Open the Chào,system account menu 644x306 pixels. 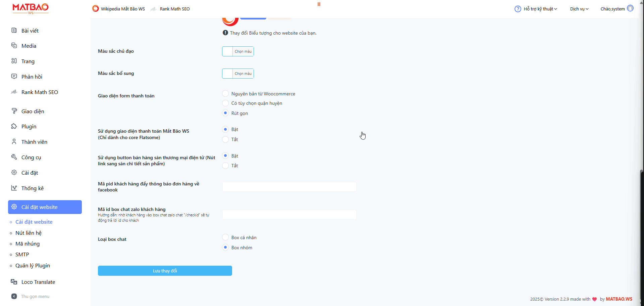pyautogui.click(x=612, y=9)
